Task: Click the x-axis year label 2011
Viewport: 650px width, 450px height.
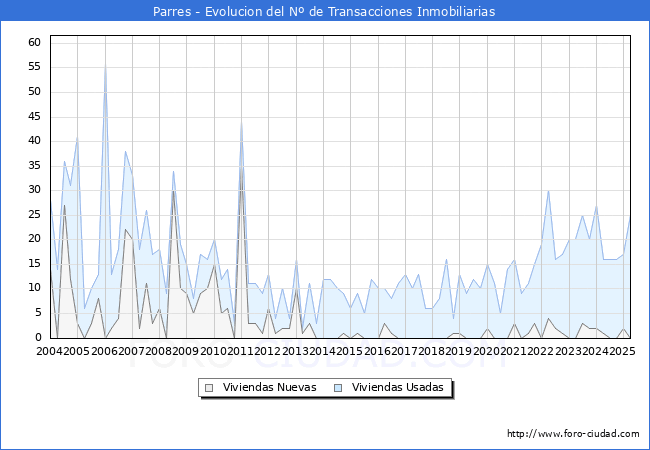Action: 241,351
